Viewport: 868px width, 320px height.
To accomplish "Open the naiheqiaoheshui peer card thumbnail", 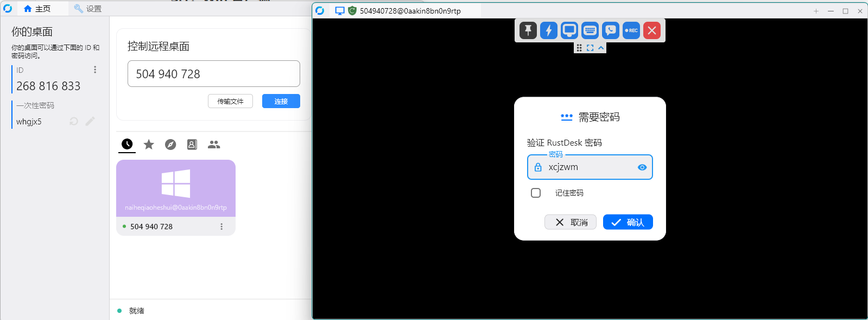I will (x=176, y=188).
